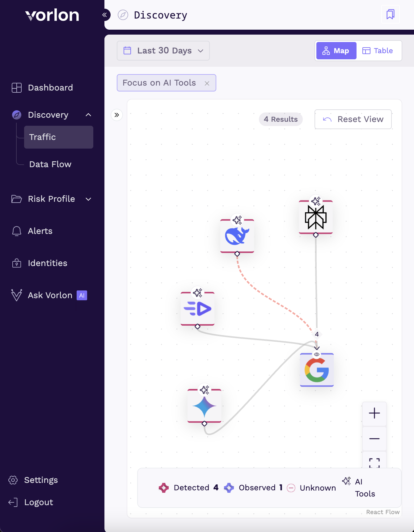The image size is (414, 532).
Task: Toggle Detected legend item
Action: (188, 488)
